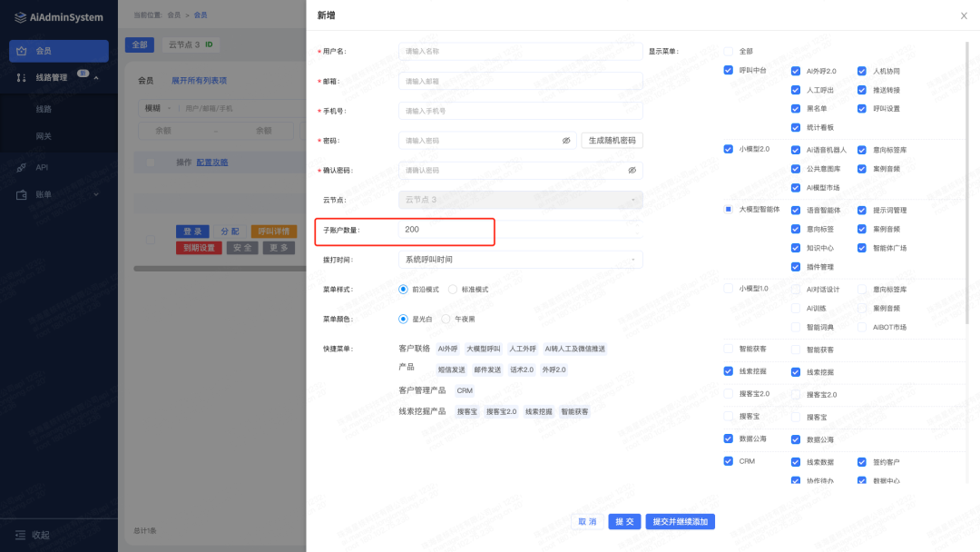
Task: Open the 网关 sidebar menu item
Action: click(44, 136)
